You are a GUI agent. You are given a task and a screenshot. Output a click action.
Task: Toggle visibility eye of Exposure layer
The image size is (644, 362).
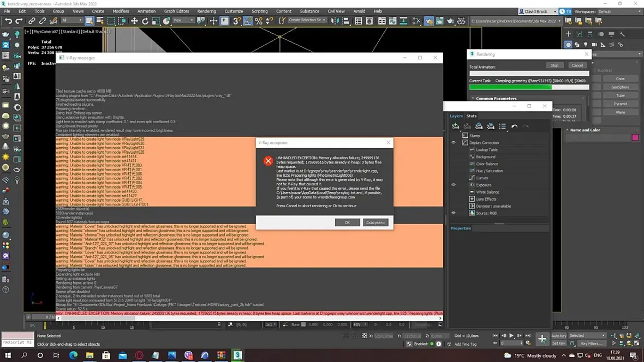click(x=454, y=185)
